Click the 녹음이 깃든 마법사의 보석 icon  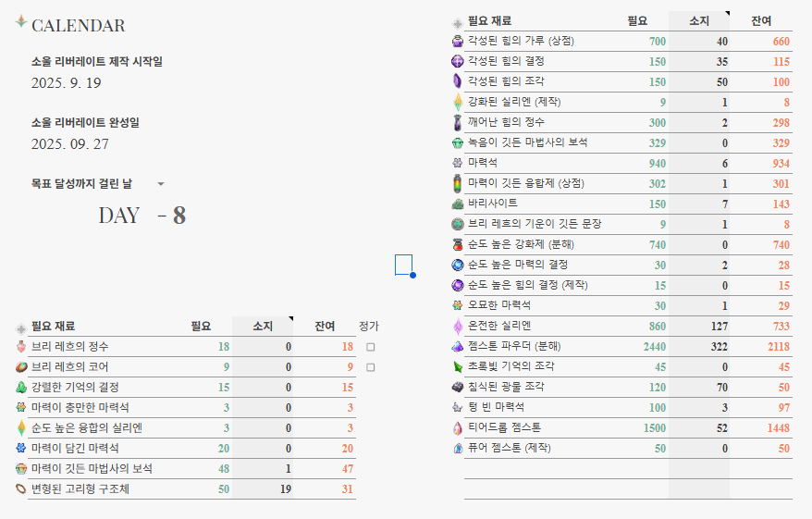(457, 143)
